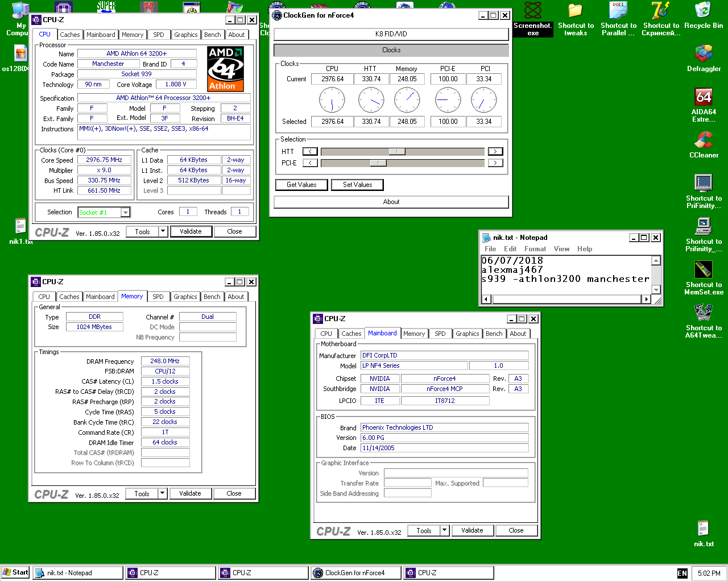728x582 pixels.
Task: Open the Notepad View menu
Action: coord(561,249)
